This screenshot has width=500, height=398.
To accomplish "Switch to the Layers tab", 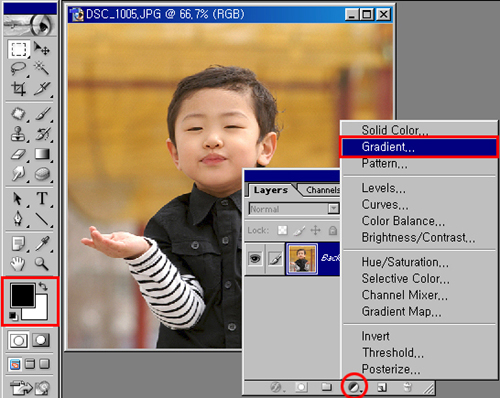I will click(271, 190).
